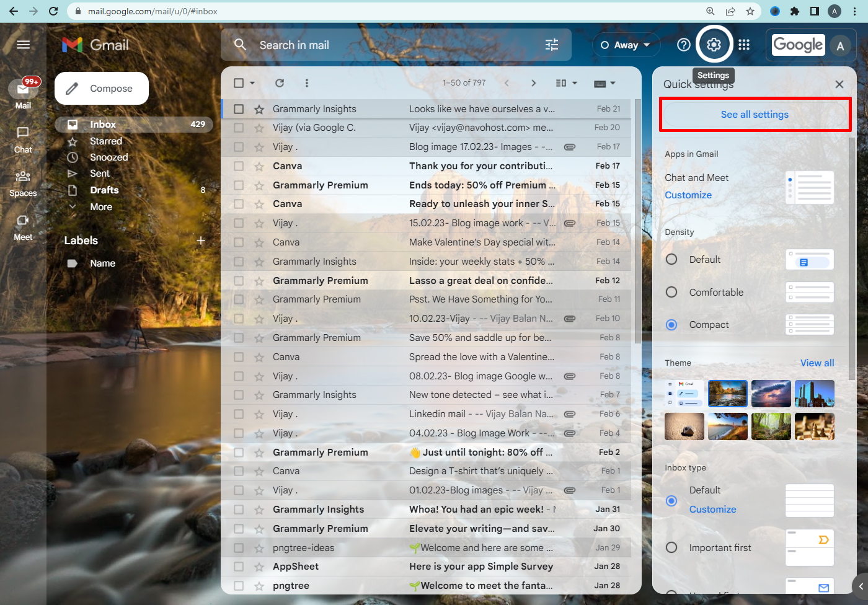868x605 pixels.
Task: Open the browser extensions puzzle icon
Action: point(795,11)
